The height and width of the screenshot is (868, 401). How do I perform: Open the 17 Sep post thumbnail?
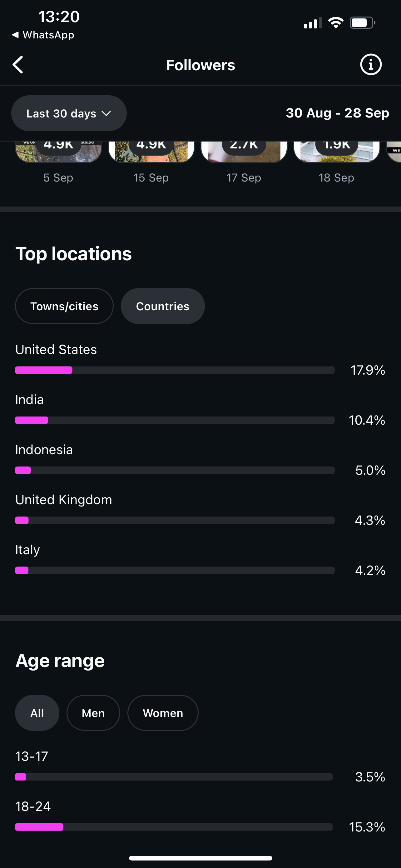coord(244,152)
